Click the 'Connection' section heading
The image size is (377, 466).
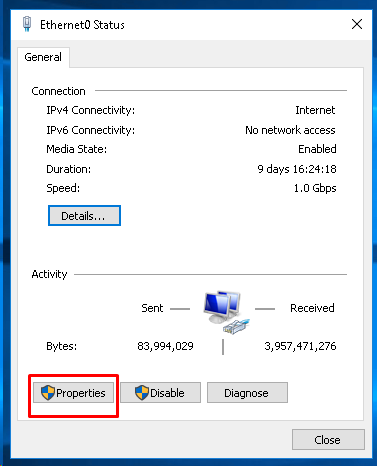click(x=58, y=91)
